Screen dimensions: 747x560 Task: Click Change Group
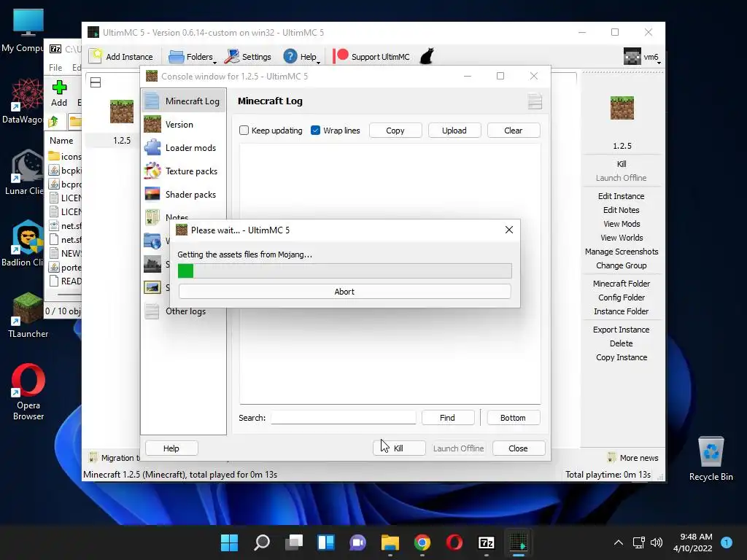(622, 265)
